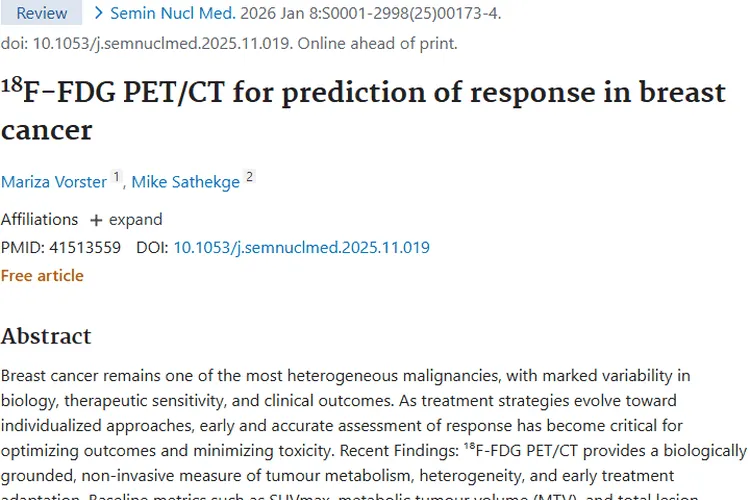Click the 'PMID:' label text

point(20,247)
